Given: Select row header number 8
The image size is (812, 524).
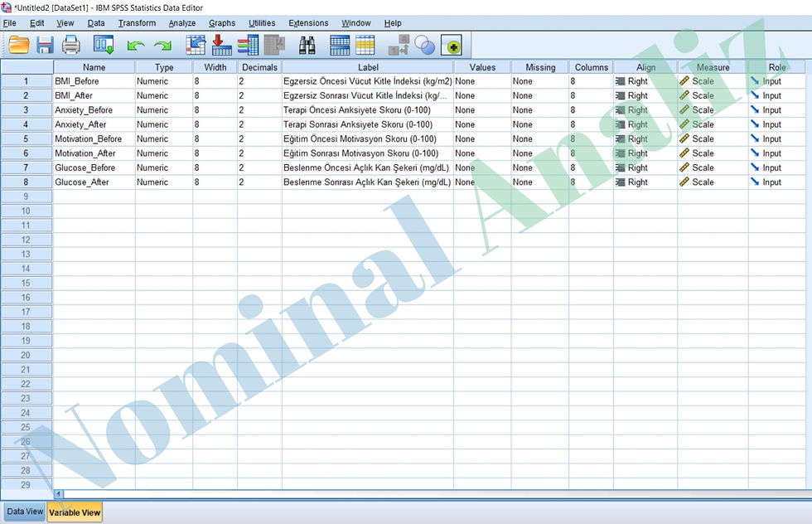Looking at the screenshot, I should tap(27, 182).
